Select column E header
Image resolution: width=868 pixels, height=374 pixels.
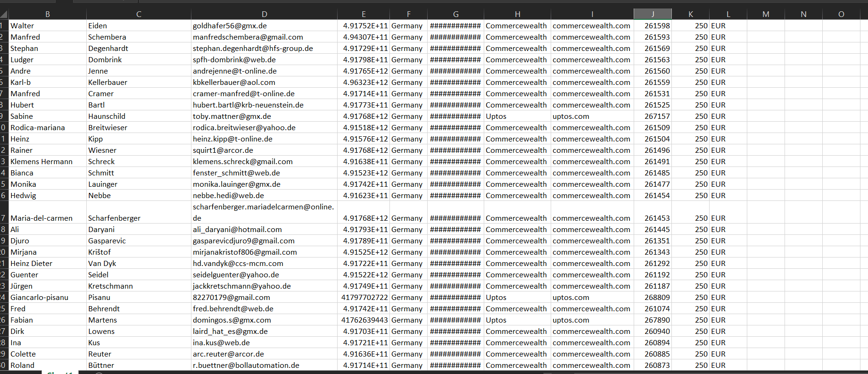[364, 14]
